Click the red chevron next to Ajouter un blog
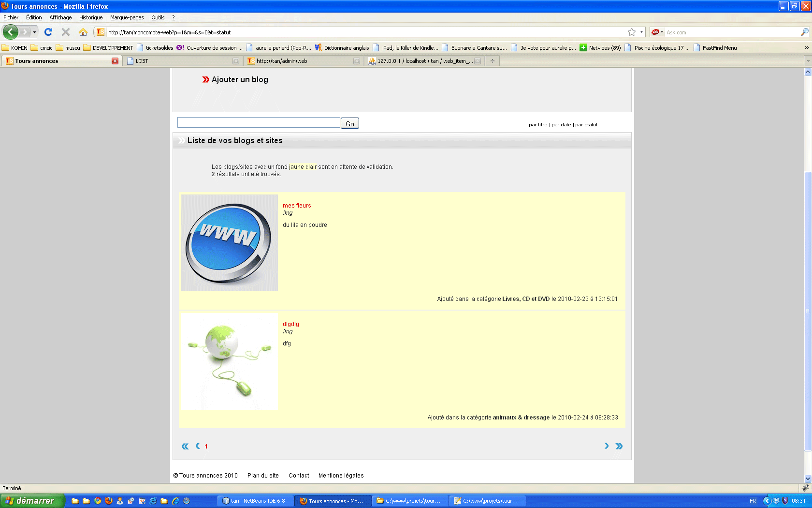Image resolution: width=812 pixels, height=508 pixels. pyautogui.click(x=206, y=79)
